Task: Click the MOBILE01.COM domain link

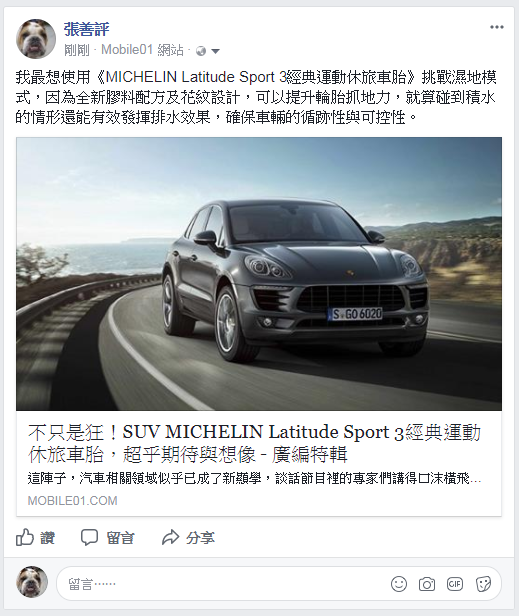Action: pyautogui.click(x=72, y=500)
